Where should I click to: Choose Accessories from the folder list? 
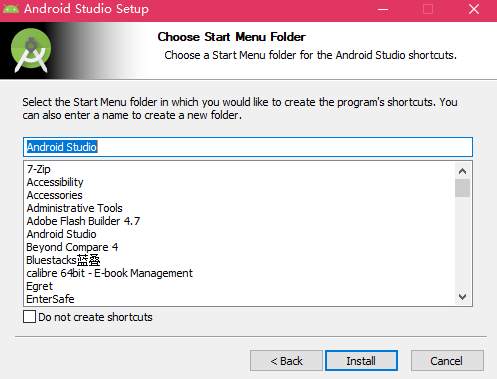pyautogui.click(x=55, y=195)
